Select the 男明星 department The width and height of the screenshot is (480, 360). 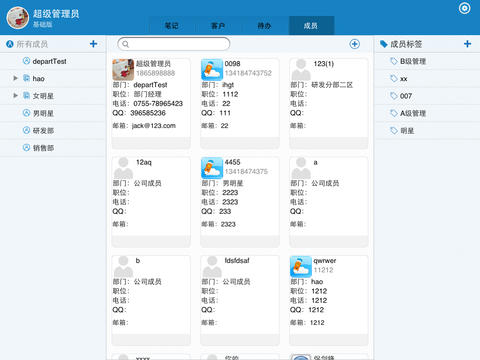tap(52, 113)
